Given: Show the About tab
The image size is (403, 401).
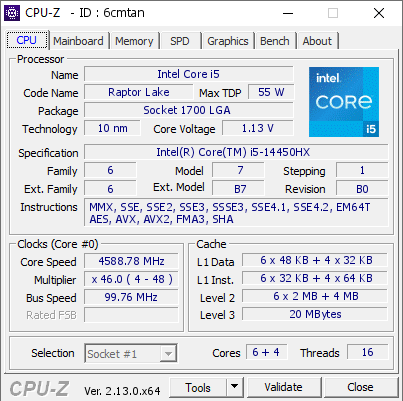Looking at the screenshot, I should tap(317, 41).
